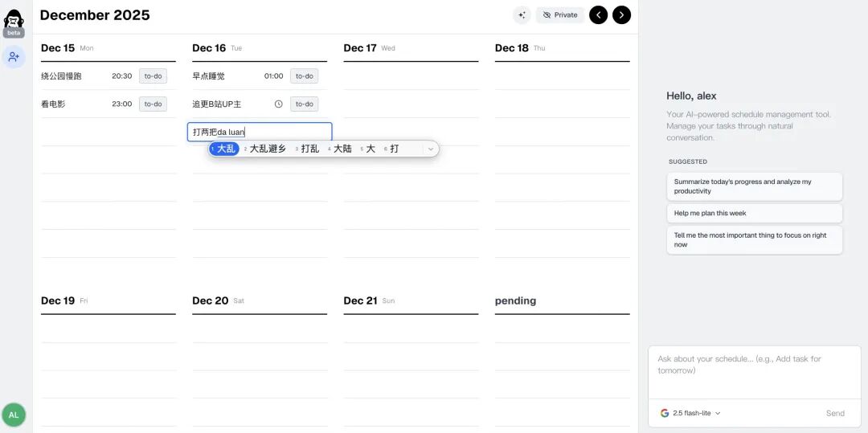Expand the 2.5 flash-lite model dropdown
Viewport: 868px width, 433px height.
[x=695, y=413]
